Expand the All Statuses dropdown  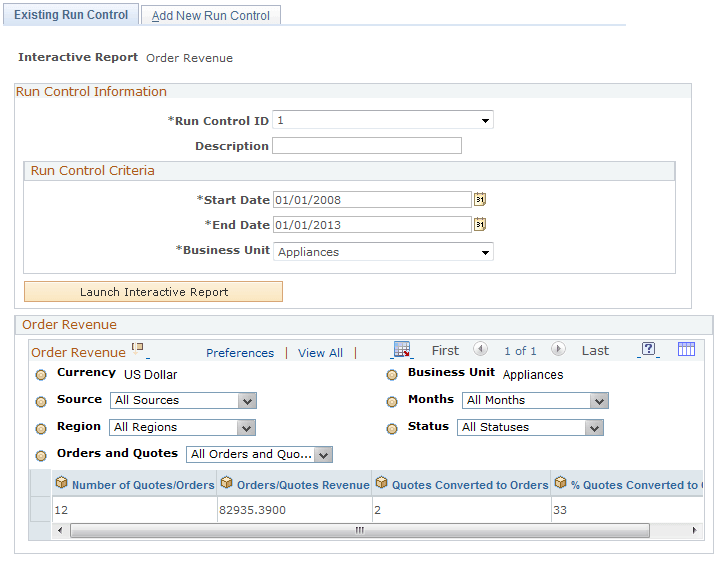coord(530,427)
